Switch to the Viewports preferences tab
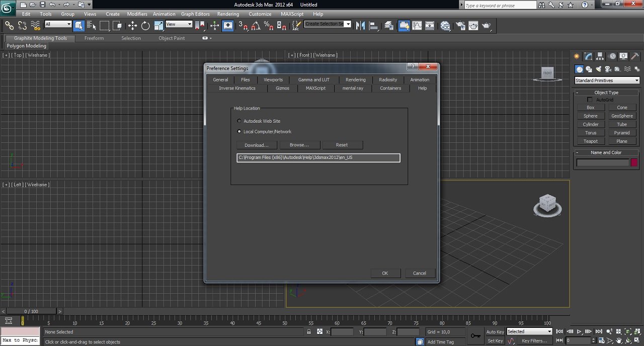644x346 pixels. (273, 79)
